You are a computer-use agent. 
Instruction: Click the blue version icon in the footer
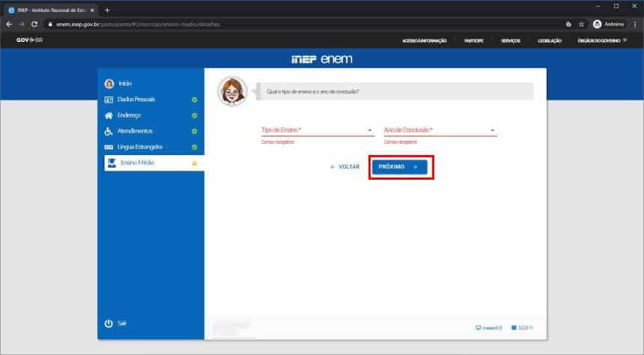514,328
